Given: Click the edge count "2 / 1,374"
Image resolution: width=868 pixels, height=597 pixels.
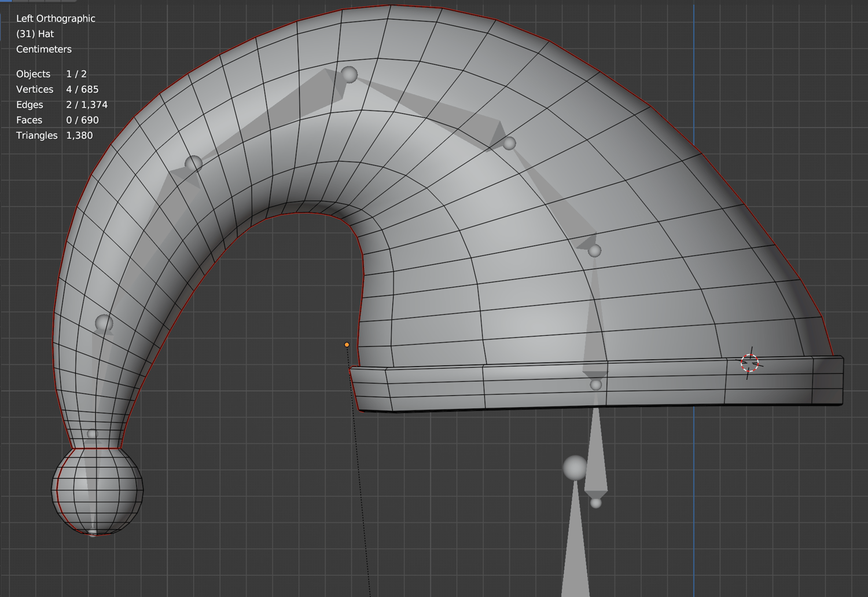Looking at the screenshot, I should [87, 105].
